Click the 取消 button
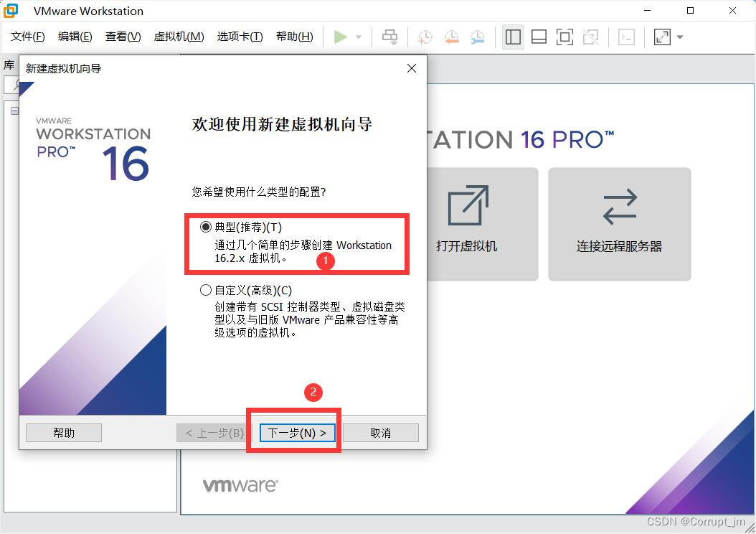 tap(380, 433)
